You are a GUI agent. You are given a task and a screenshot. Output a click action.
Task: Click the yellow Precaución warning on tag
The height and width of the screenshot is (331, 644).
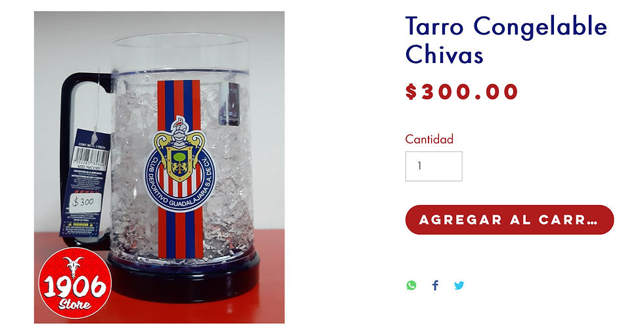[x=80, y=227]
